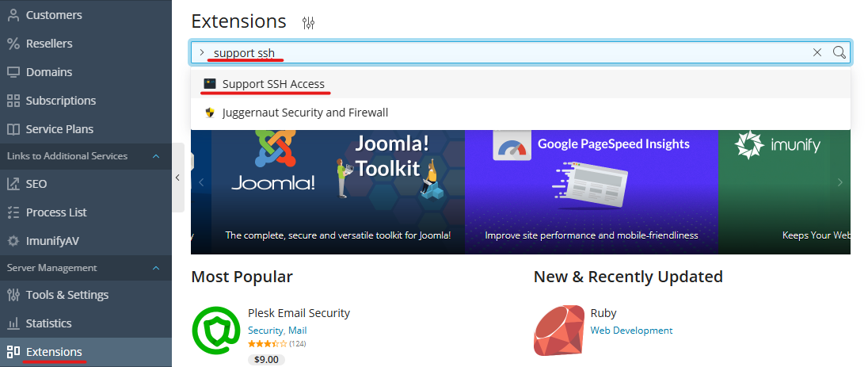The image size is (868, 367).
Task: Clear the search text with X
Action: pyautogui.click(x=817, y=52)
